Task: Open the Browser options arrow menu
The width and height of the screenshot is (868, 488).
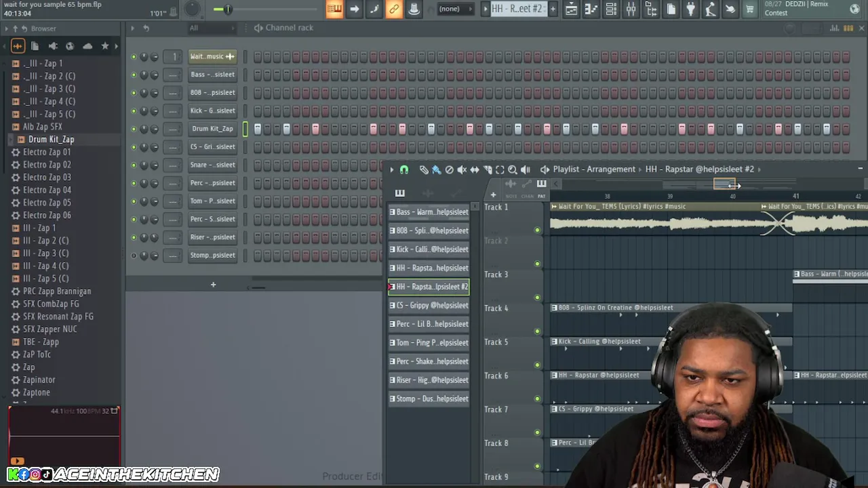Action: (x=5, y=28)
